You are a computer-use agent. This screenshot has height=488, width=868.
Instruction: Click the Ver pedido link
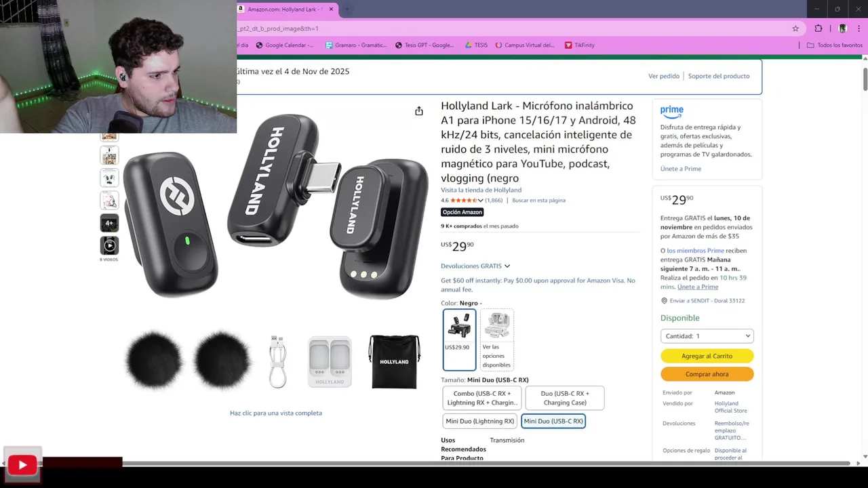[664, 76]
